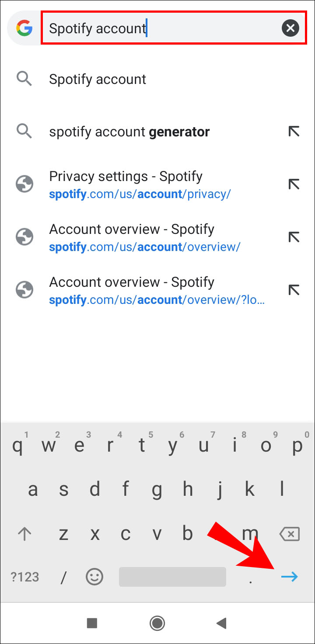Insert "spotify account generator" using arrow icon
The width and height of the screenshot is (315, 644).
pos(294,132)
